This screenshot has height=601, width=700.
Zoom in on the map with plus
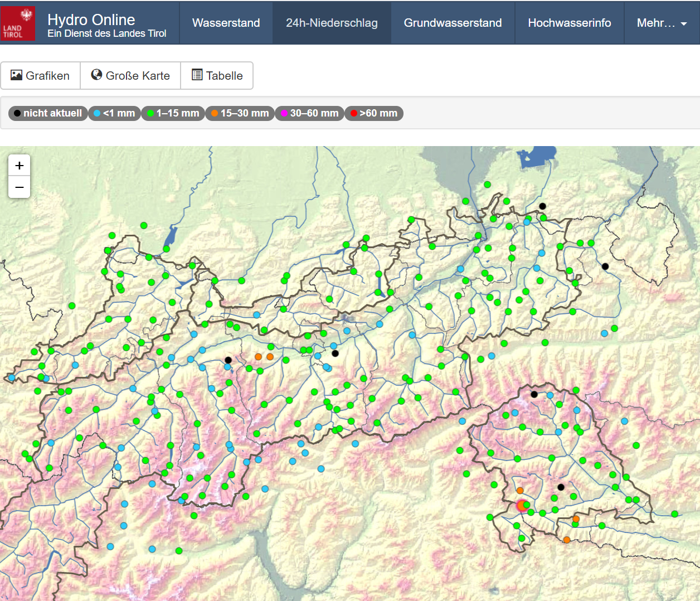[20, 166]
